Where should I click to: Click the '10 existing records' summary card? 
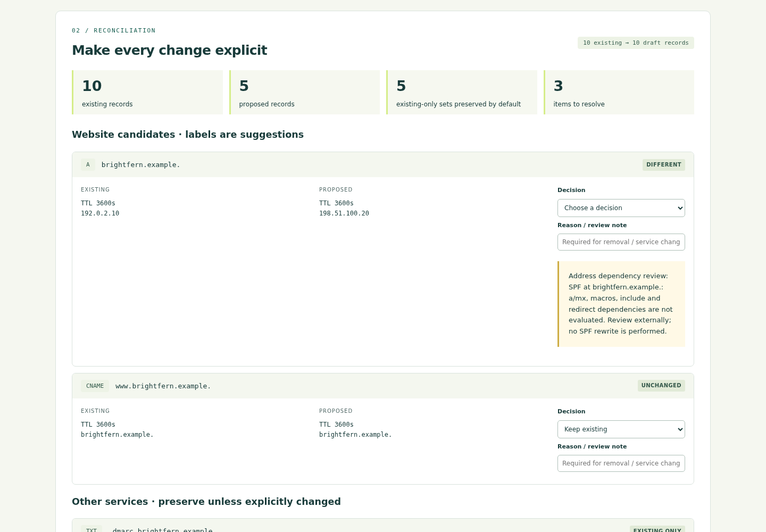(147, 92)
